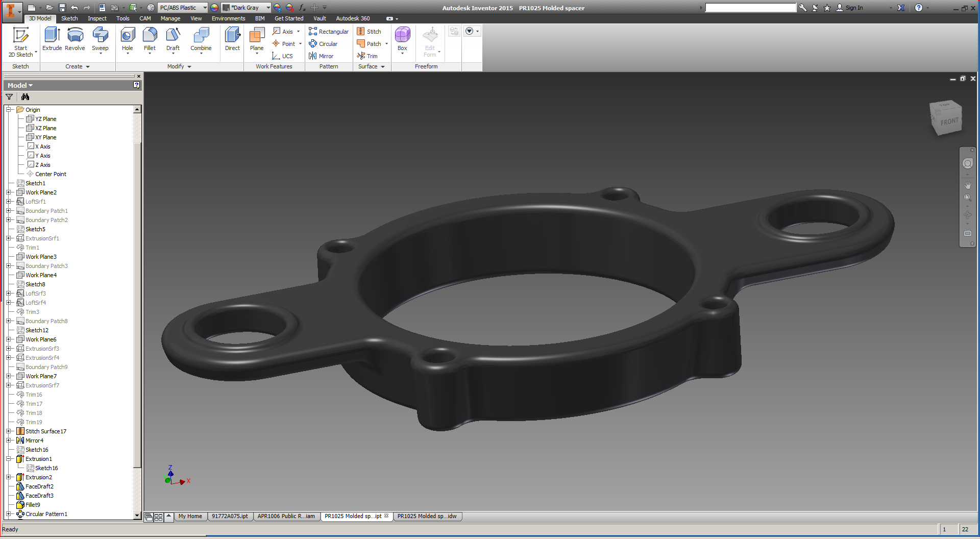Select the Pan hand navigation tool
This screenshot has height=539, width=980.
click(x=967, y=185)
